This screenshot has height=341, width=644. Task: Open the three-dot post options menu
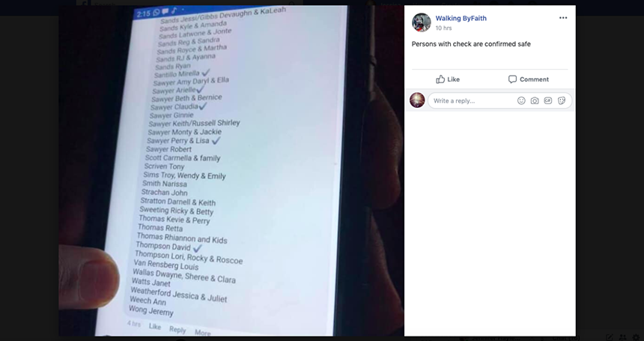[563, 18]
